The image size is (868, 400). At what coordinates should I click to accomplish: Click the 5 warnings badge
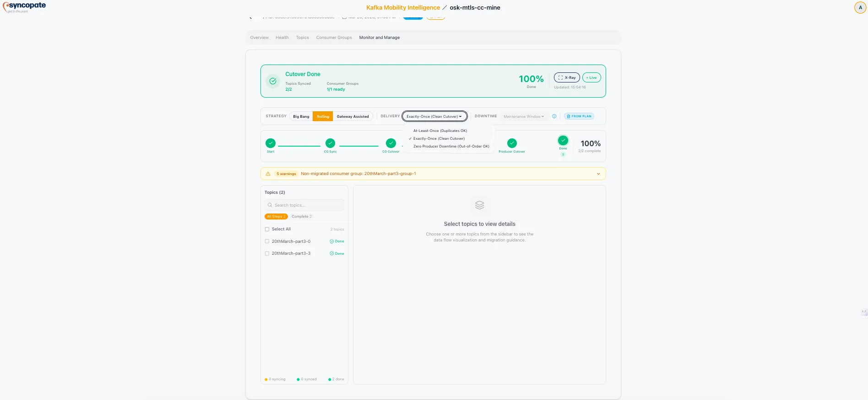(x=286, y=174)
